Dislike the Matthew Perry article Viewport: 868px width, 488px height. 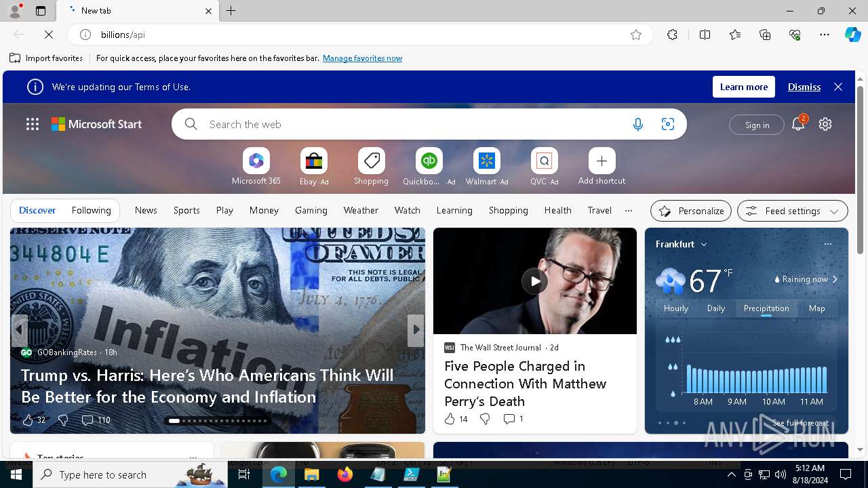pyautogui.click(x=485, y=419)
